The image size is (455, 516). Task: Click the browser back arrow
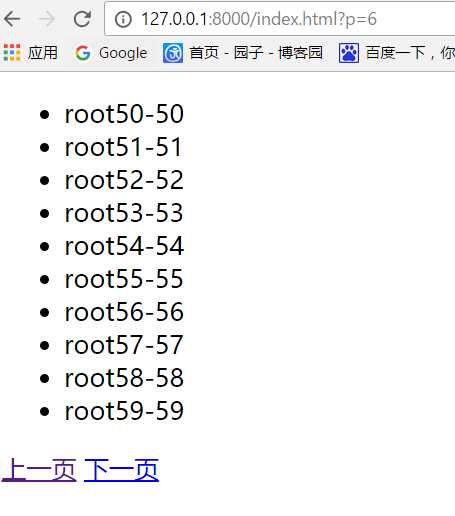pos(12,19)
